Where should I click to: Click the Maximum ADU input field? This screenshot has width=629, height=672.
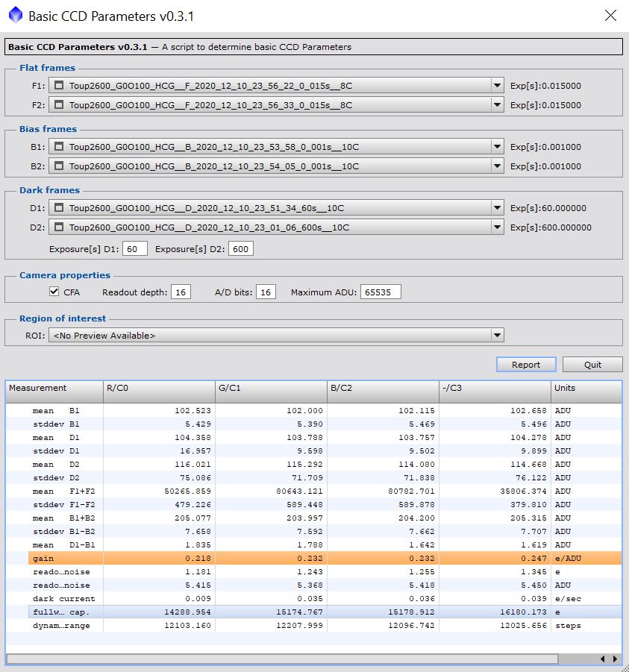click(381, 292)
